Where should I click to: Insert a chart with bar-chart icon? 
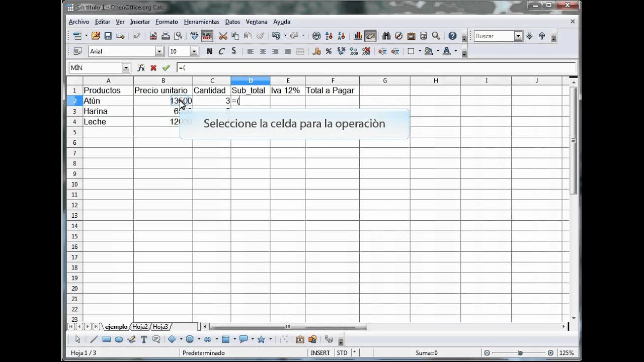(358, 36)
